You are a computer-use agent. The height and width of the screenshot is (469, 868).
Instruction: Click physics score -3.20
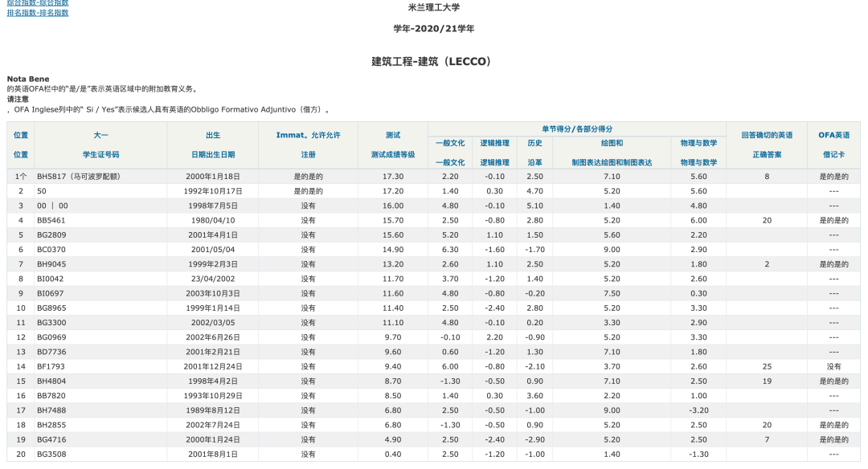pos(698,410)
